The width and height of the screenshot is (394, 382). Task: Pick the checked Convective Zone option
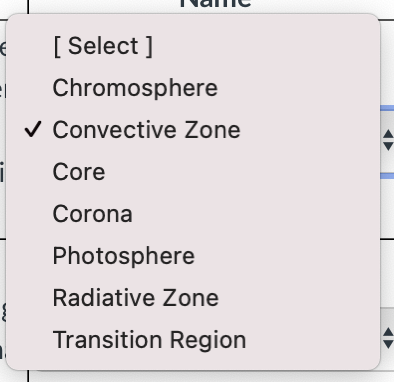pos(193,130)
